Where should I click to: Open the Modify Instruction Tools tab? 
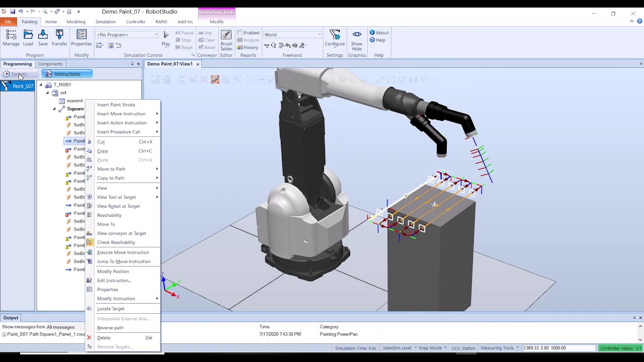[217, 22]
